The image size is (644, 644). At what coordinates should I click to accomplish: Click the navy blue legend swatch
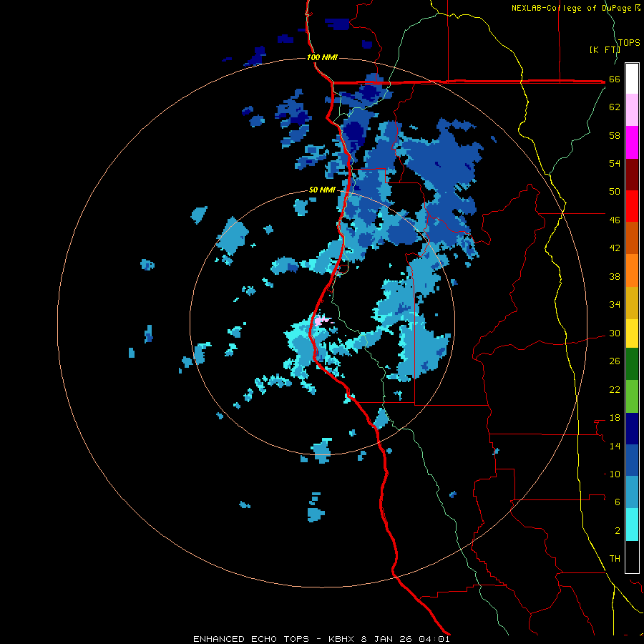click(632, 429)
